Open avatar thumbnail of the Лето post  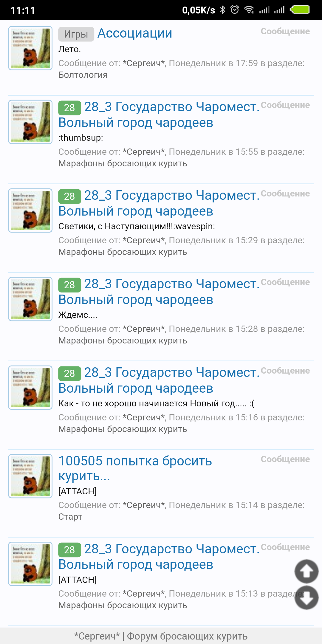[30, 48]
